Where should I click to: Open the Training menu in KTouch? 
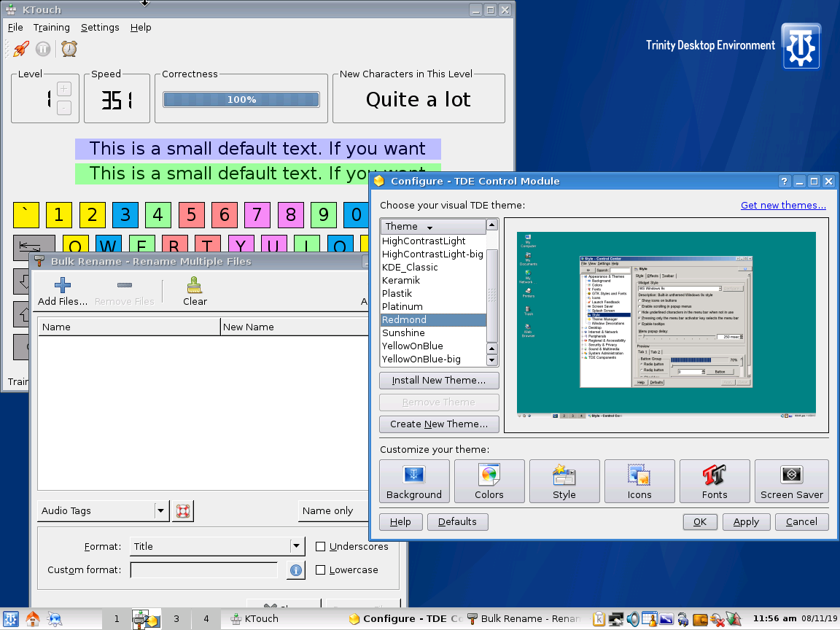click(52, 27)
